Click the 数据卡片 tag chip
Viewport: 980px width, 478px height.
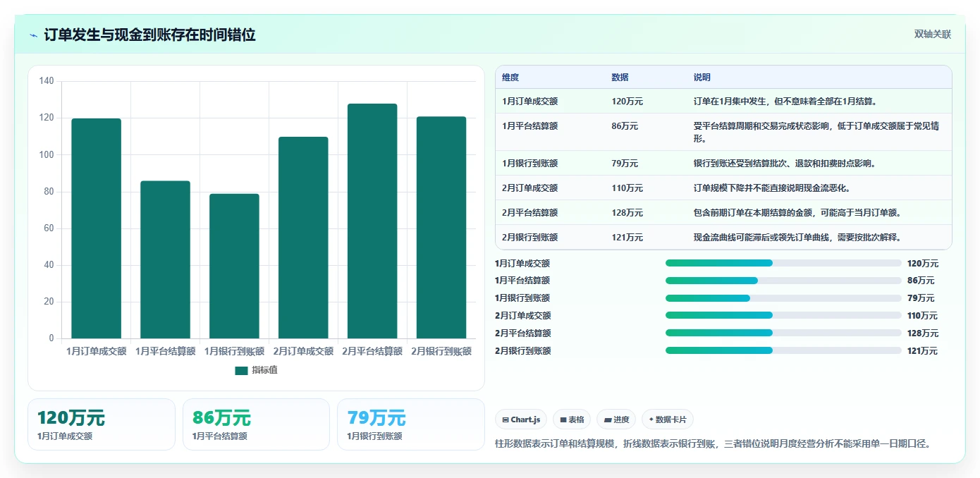pos(667,419)
